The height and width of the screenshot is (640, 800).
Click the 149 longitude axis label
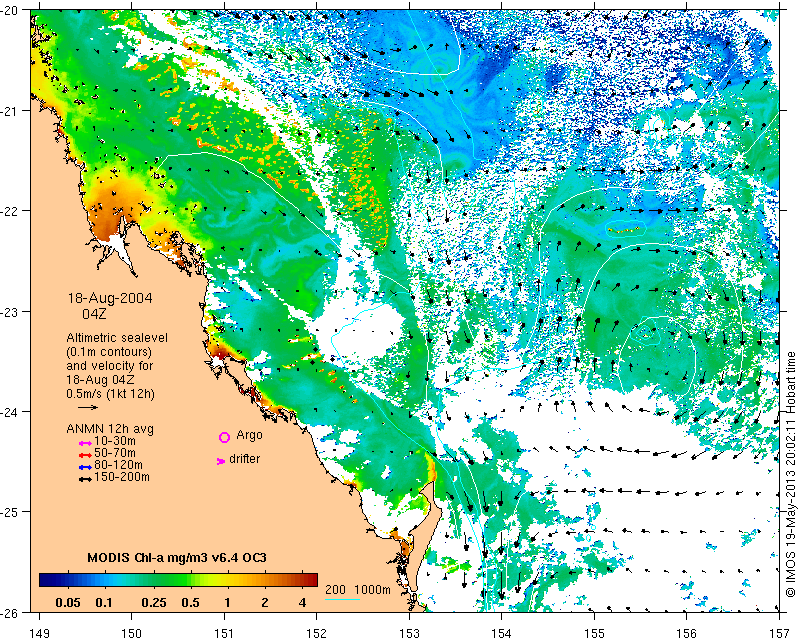coord(39,633)
